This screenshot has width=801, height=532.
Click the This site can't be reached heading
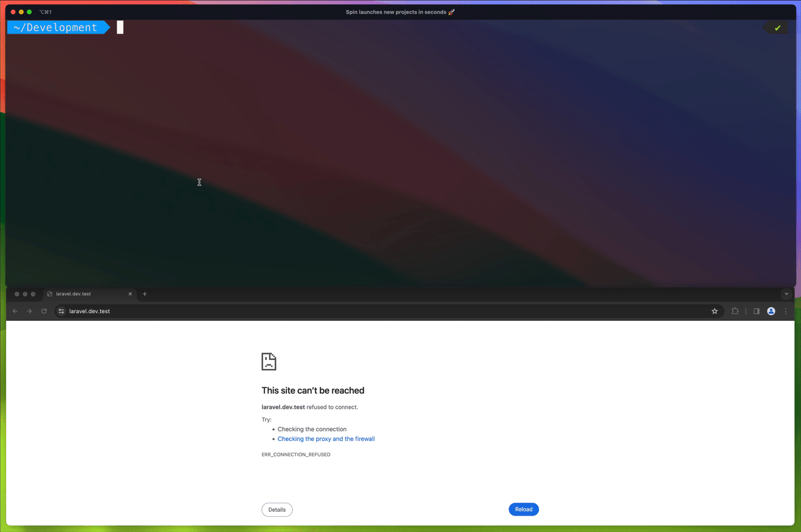click(313, 390)
